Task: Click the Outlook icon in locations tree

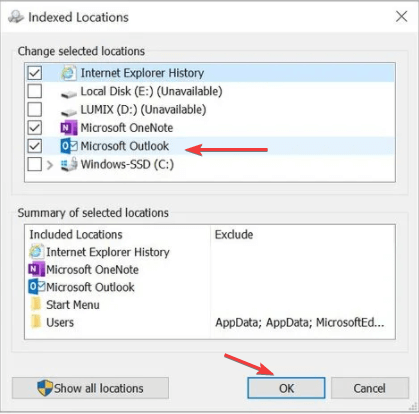Action: [x=69, y=146]
